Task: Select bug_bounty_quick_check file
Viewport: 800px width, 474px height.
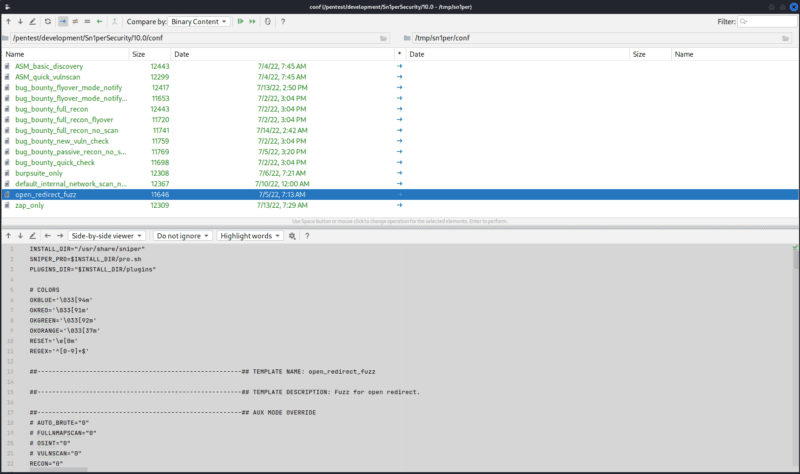Action: click(x=400, y=163)
